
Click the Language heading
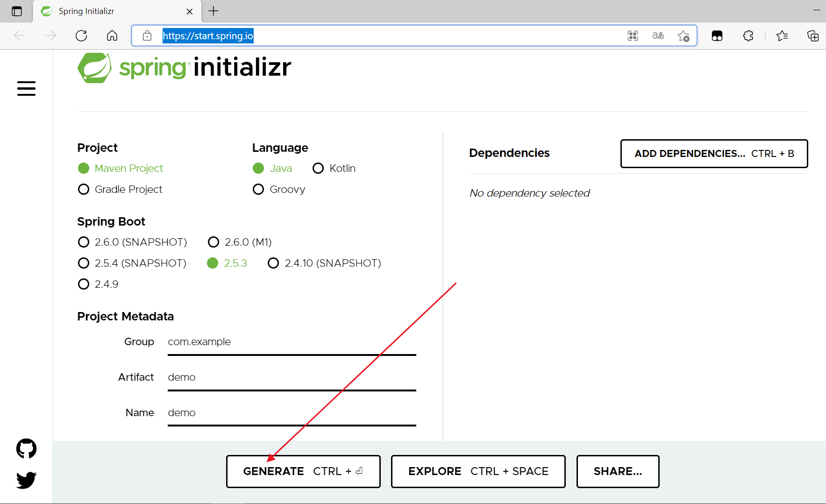pos(280,148)
